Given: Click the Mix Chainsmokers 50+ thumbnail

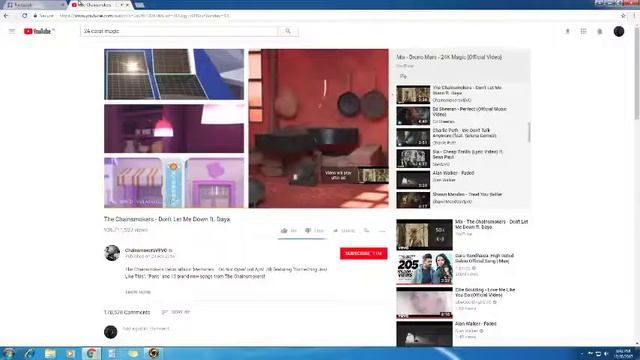Looking at the screenshot, I should [424, 235].
